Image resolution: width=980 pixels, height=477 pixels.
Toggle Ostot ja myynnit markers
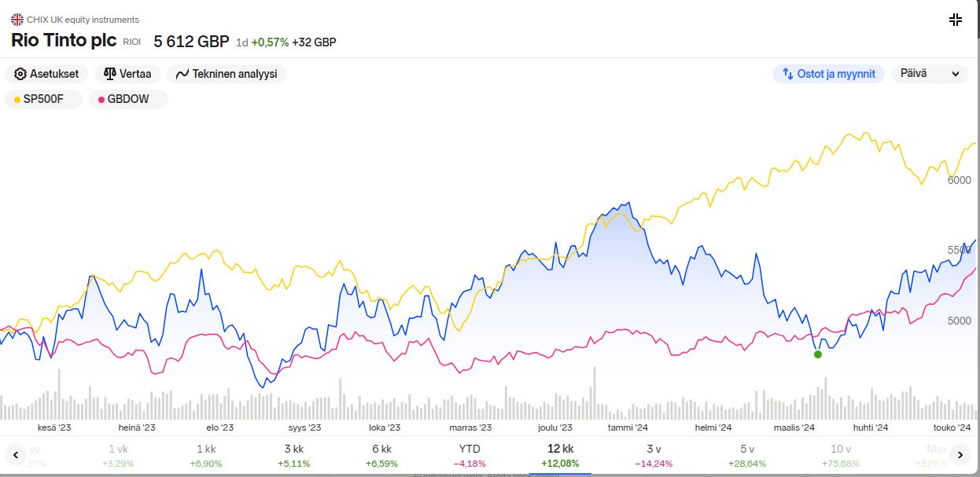(828, 74)
